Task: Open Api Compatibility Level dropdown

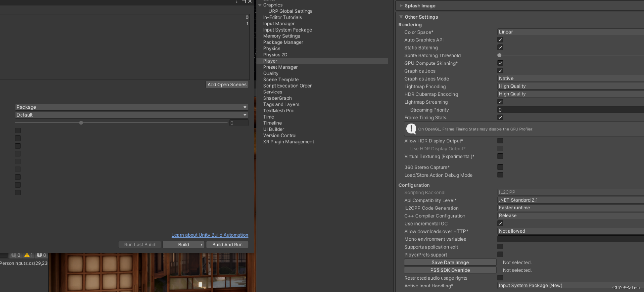Action: pyautogui.click(x=571, y=200)
